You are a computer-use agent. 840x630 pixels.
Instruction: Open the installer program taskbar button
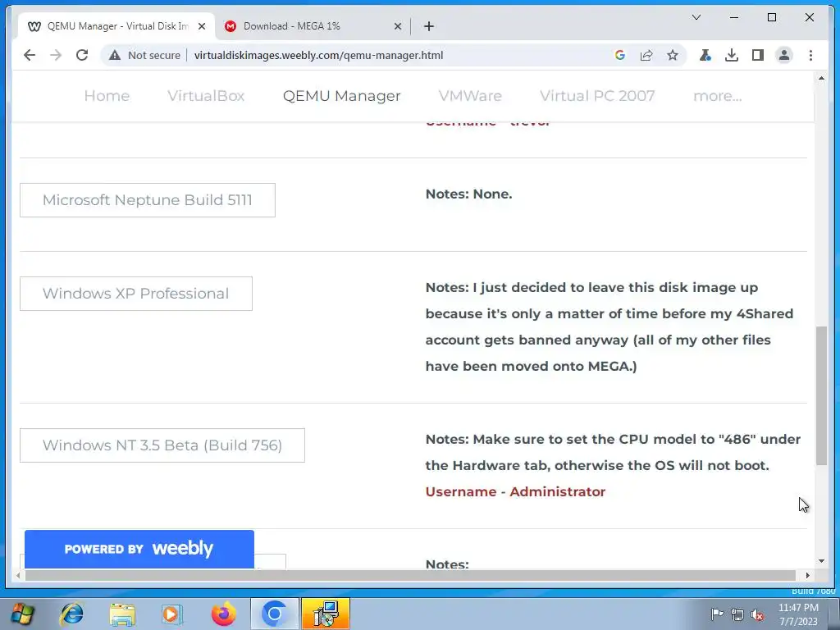(325, 614)
